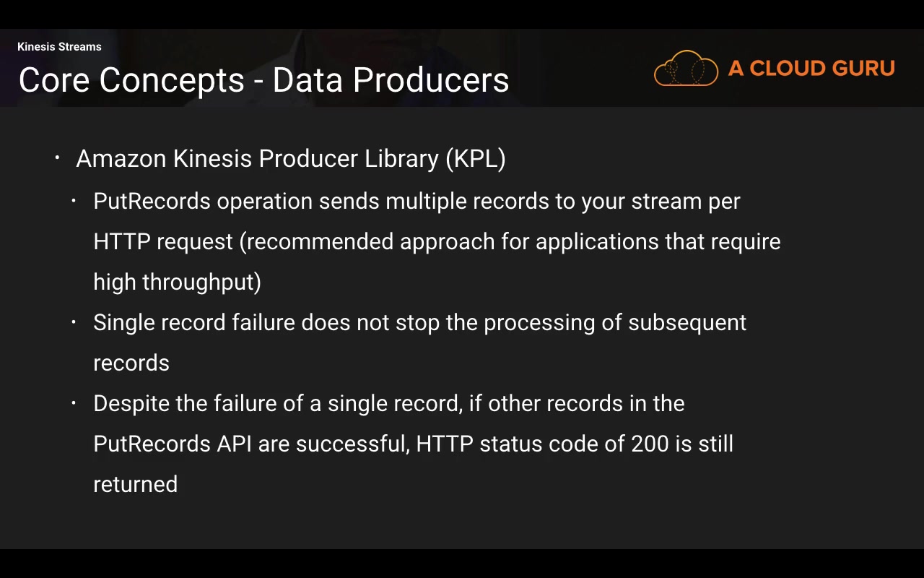Click the line starting with PutRecords operation sends

(x=417, y=201)
